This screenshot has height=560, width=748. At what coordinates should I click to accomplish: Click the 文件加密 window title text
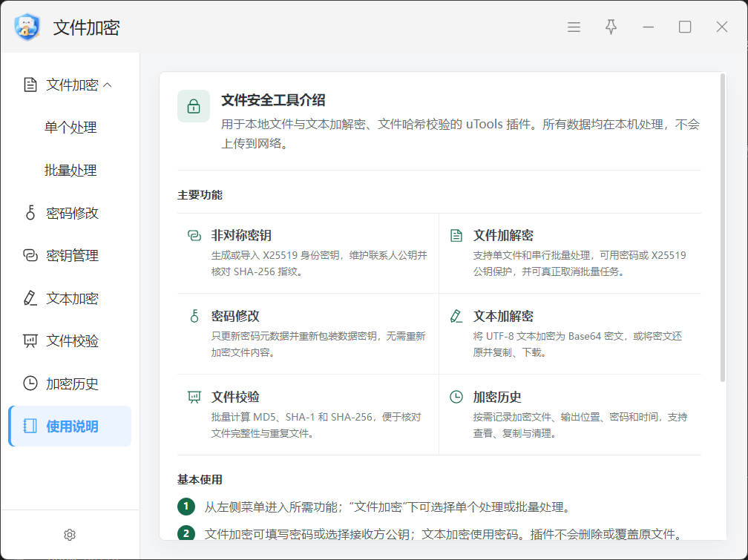[x=86, y=27]
